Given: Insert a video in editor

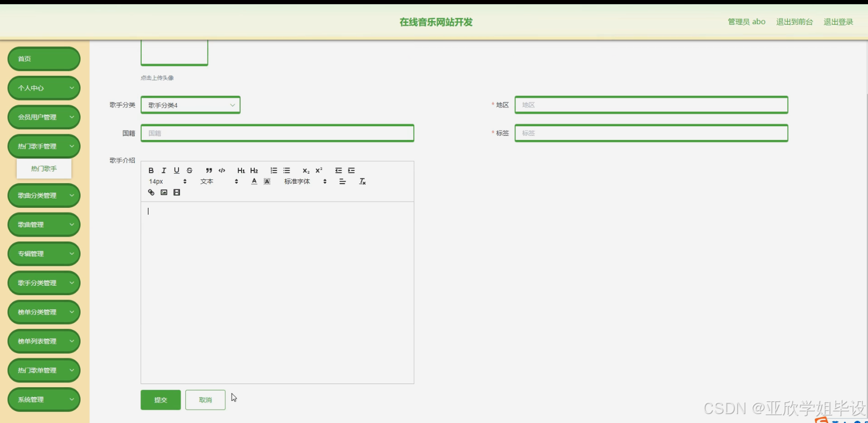Looking at the screenshot, I should click(176, 193).
